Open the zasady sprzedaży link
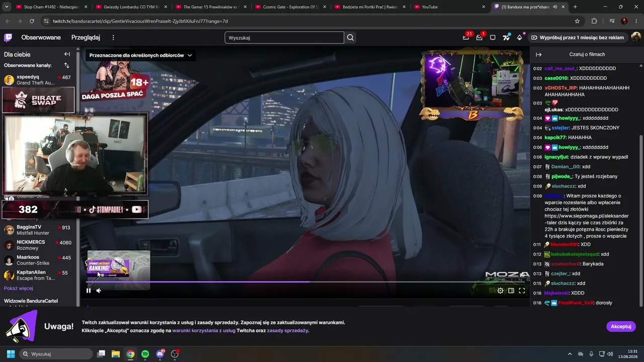 coord(287,331)
